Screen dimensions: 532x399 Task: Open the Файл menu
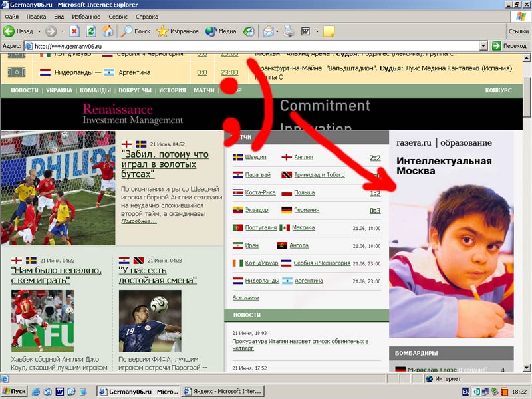(x=11, y=17)
